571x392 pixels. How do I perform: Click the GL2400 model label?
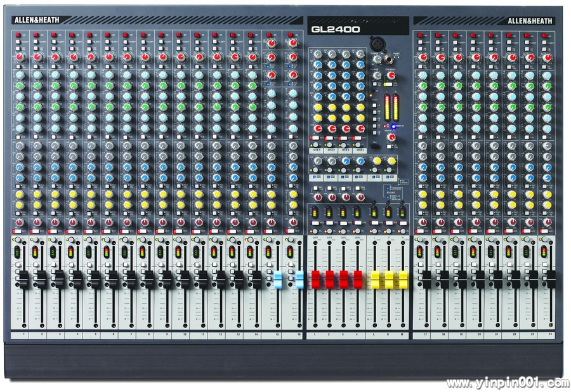pos(335,29)
